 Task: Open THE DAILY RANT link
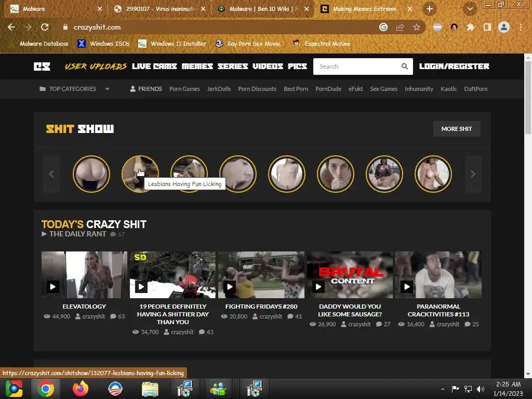[78, 234]
